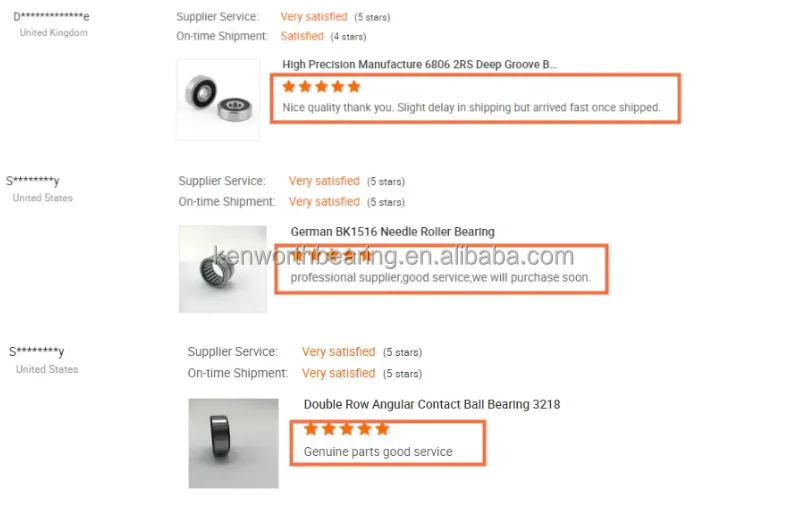Click middle star of Genuine parts review
This screenshot has height=513, width=787.
pyautogui.click(x=347, y=429)
